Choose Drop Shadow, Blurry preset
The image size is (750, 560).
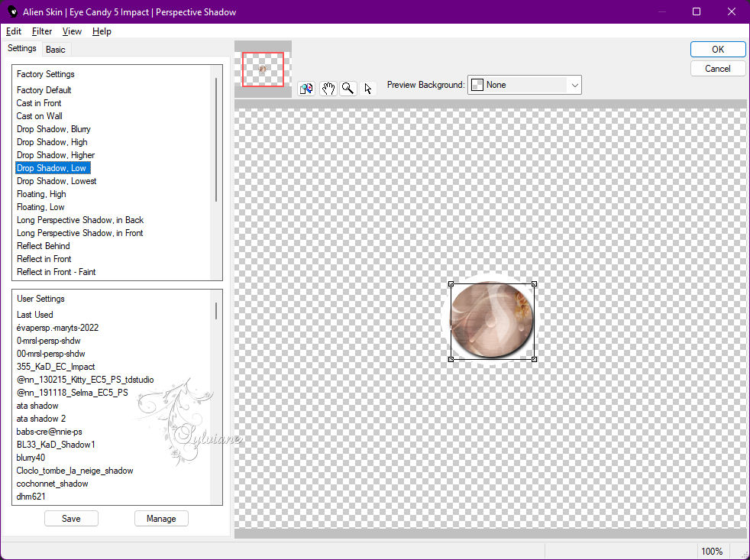point(53,129)
